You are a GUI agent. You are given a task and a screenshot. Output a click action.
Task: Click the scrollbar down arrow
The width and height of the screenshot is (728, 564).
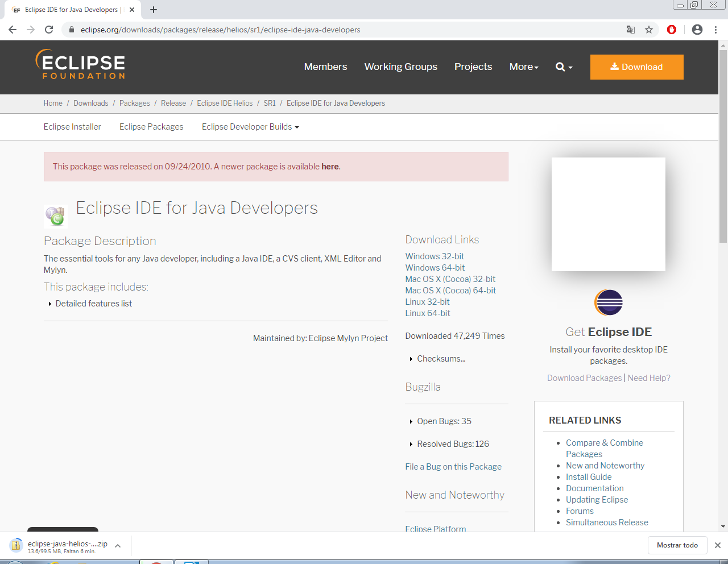(x=723, y=527)
